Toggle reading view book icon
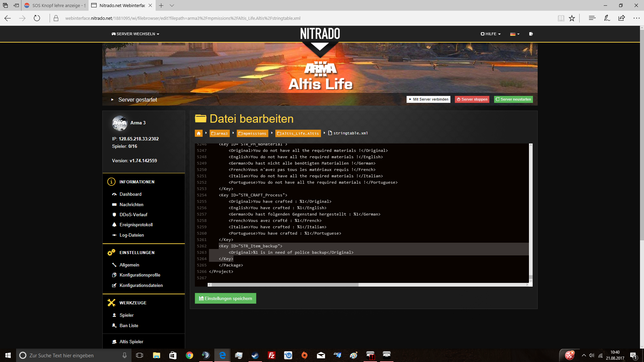The height and width of the screenshot is (362, 644). (561, 18)
